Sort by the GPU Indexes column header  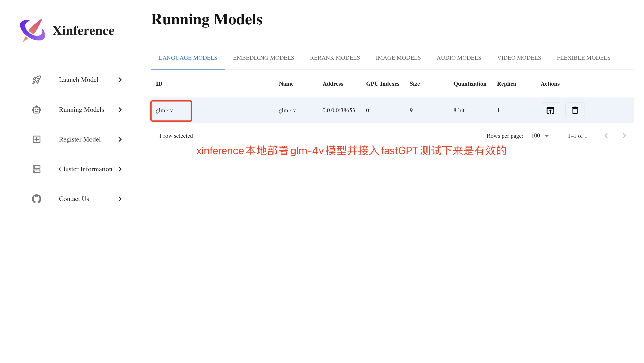(x=383, y=84)
